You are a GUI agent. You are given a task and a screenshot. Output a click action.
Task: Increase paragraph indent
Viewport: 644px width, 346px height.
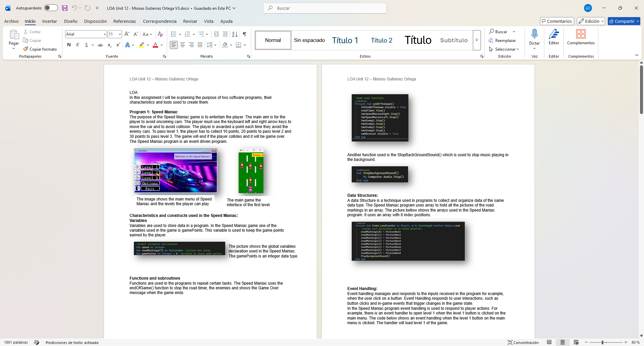click(x=225, y=34)
